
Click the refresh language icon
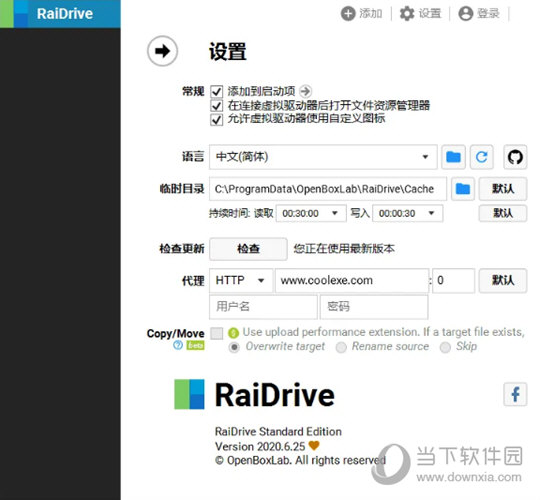point(481,157)
